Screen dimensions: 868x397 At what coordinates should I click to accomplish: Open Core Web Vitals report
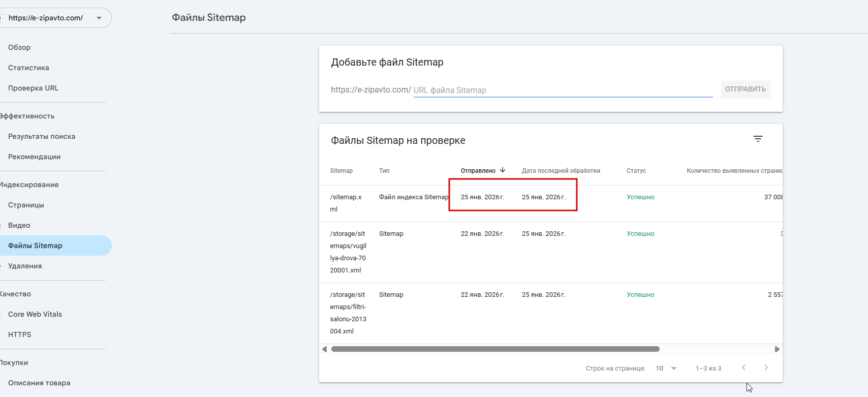coord(35,314)
